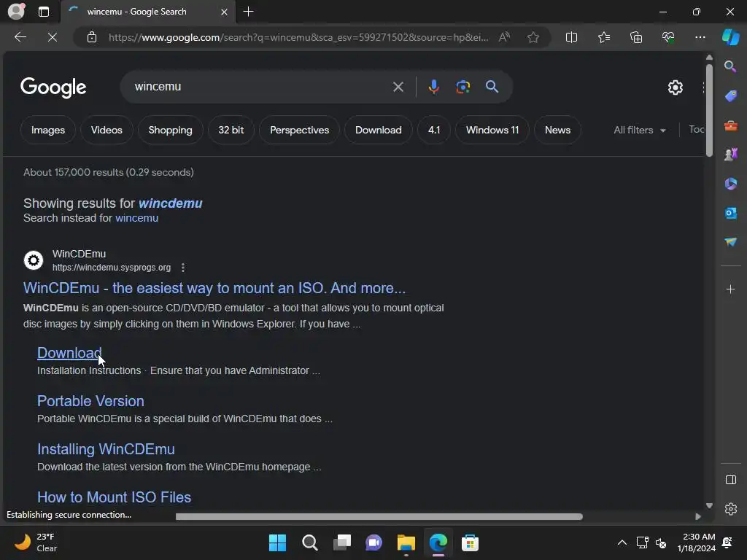Open Outlook in the sidebar
Image resolution: width=747 pixels, height=560 pixels.
[x=730, y=213]
